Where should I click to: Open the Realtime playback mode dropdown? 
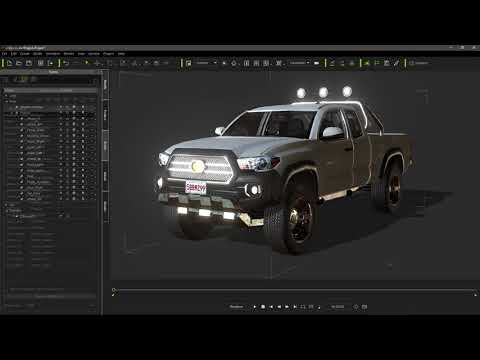tap(238, 307)
